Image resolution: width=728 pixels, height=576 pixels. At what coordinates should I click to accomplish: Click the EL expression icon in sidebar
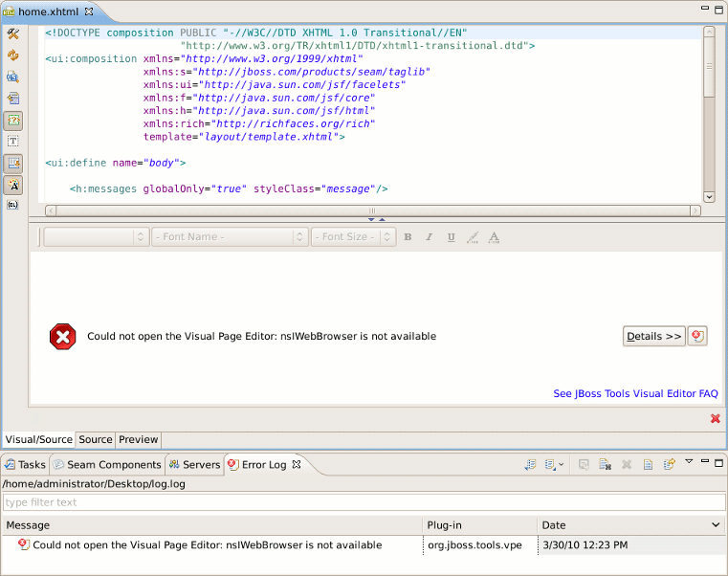13,205
